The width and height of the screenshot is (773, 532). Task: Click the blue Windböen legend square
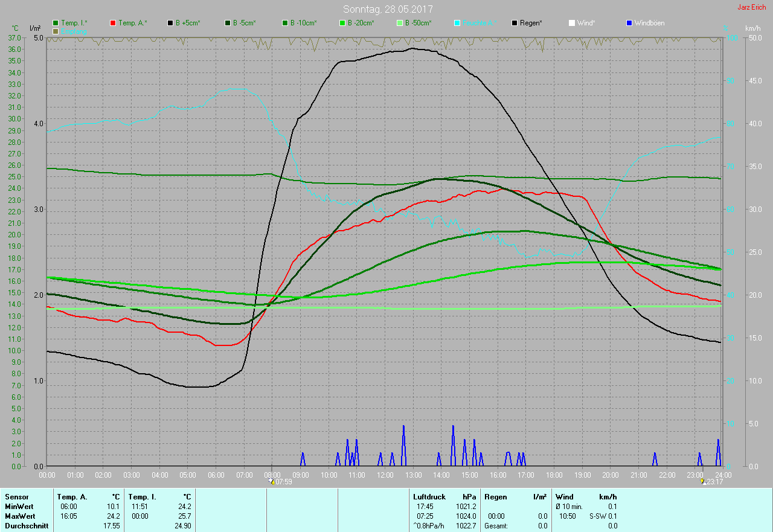pos(629,23)
